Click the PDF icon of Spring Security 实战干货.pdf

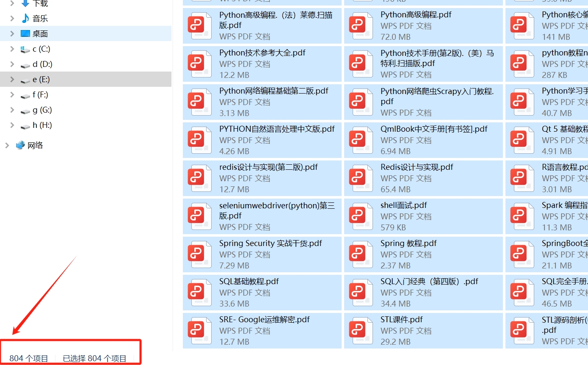point(199,254)
